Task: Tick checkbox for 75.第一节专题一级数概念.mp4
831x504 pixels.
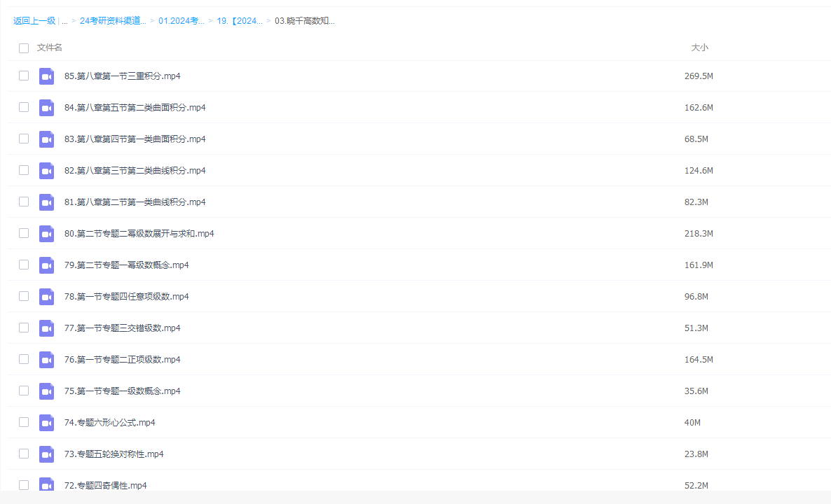Action: tap(24, 391)
